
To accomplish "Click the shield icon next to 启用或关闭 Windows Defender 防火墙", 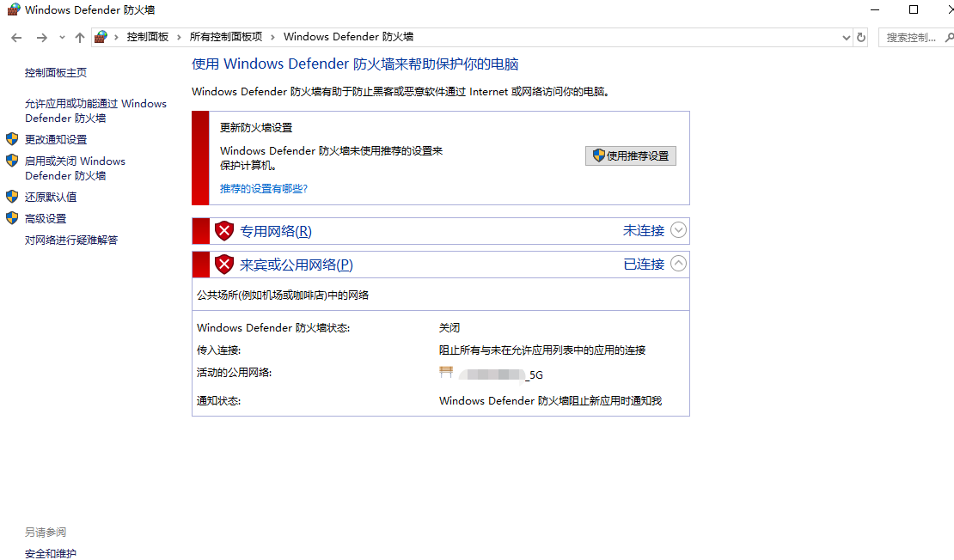I will click(12, 161).
